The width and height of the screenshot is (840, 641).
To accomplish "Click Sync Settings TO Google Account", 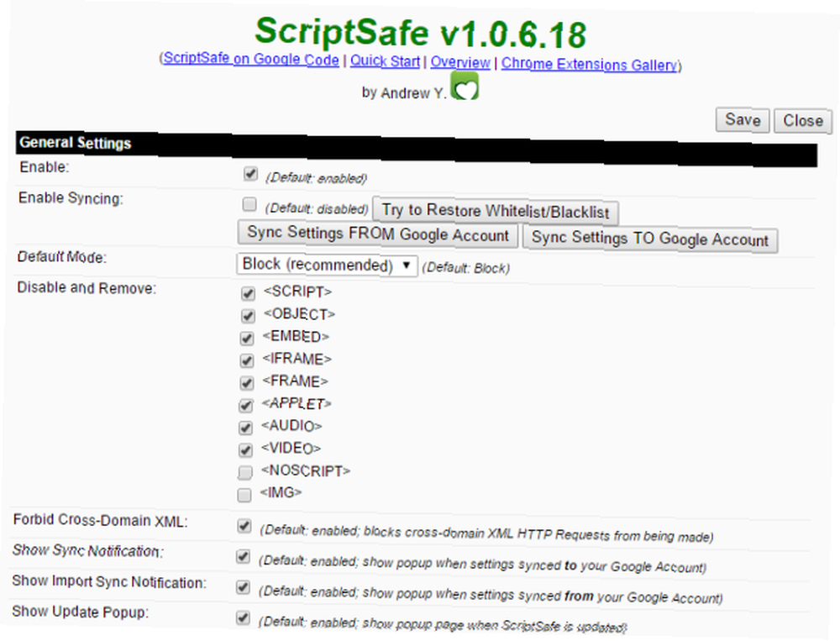I will point(650,239).
